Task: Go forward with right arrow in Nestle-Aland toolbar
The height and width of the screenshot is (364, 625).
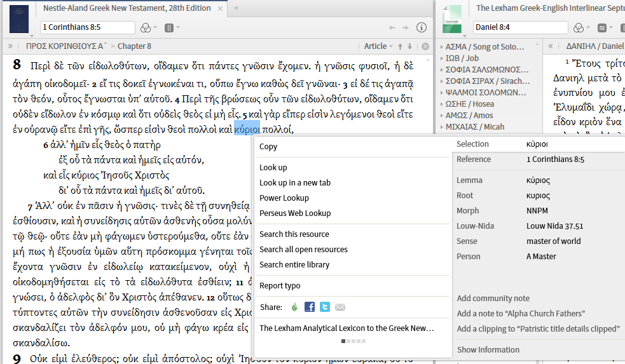Action: [x=406, y=27]
